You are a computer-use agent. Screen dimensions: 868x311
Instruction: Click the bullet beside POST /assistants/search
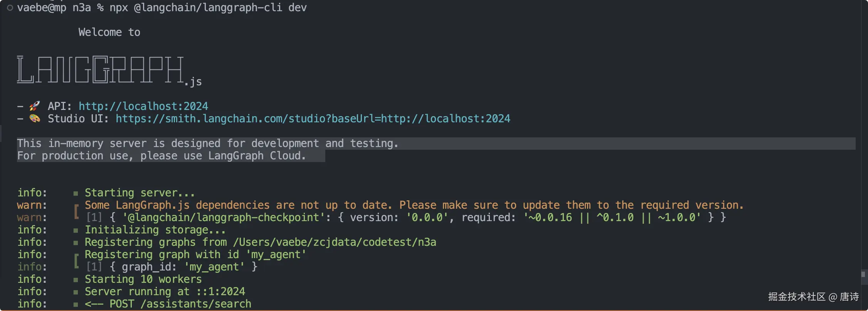(76, 304)
